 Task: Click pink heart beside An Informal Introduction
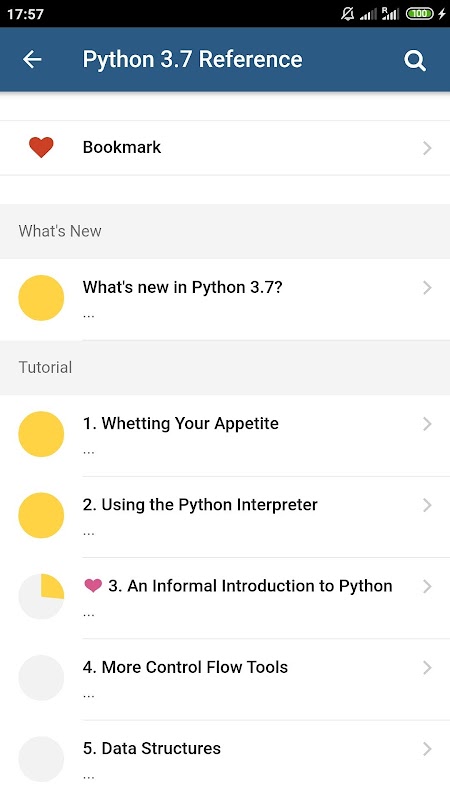coord(93,586)
